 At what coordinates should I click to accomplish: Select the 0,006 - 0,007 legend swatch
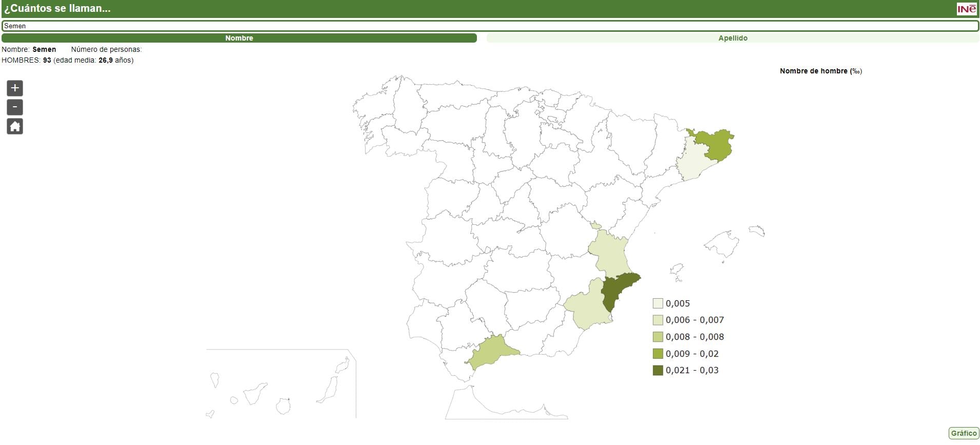658,320
